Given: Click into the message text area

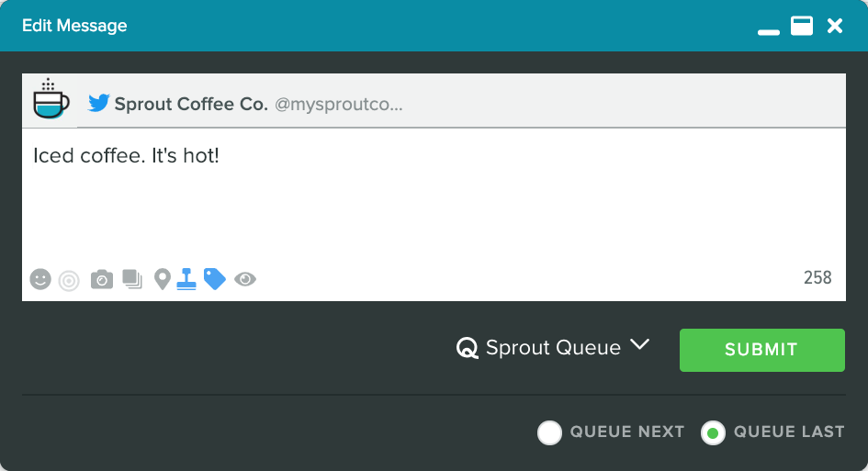Looking at the screenshot, I should (x=434, y=196).
